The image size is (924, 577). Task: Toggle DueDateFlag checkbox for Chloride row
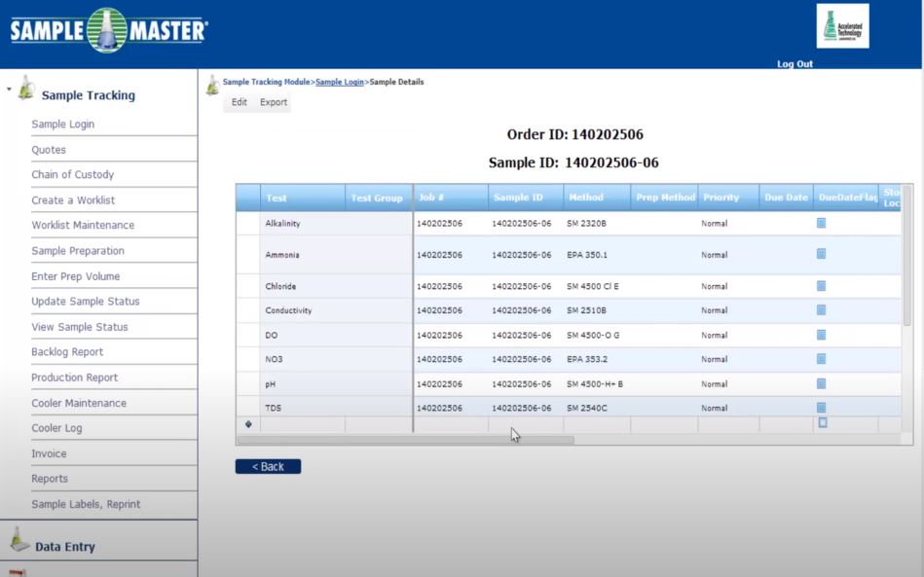click(x=821, y=285)
